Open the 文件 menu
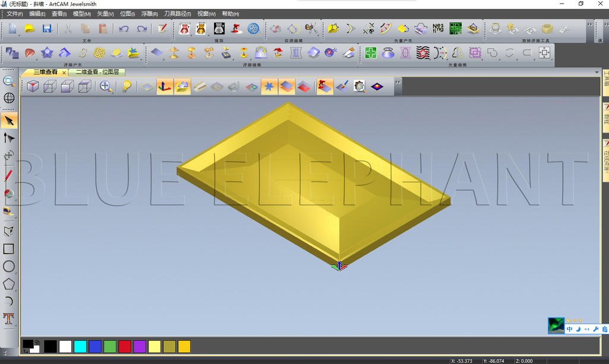The image size is (609, 364). point(15,14)
